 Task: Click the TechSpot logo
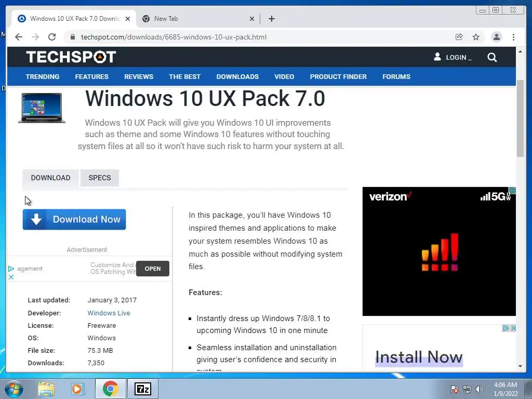(x=71, y=57)
